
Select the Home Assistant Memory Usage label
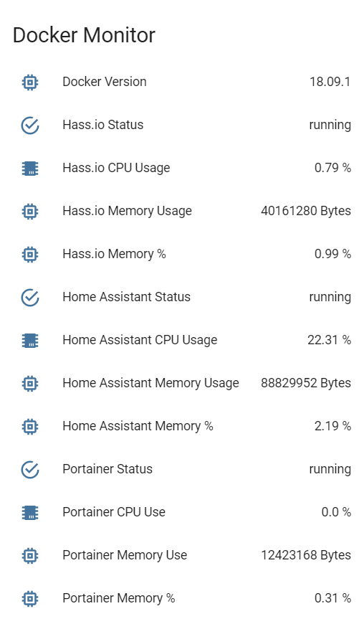click(150, 383)
